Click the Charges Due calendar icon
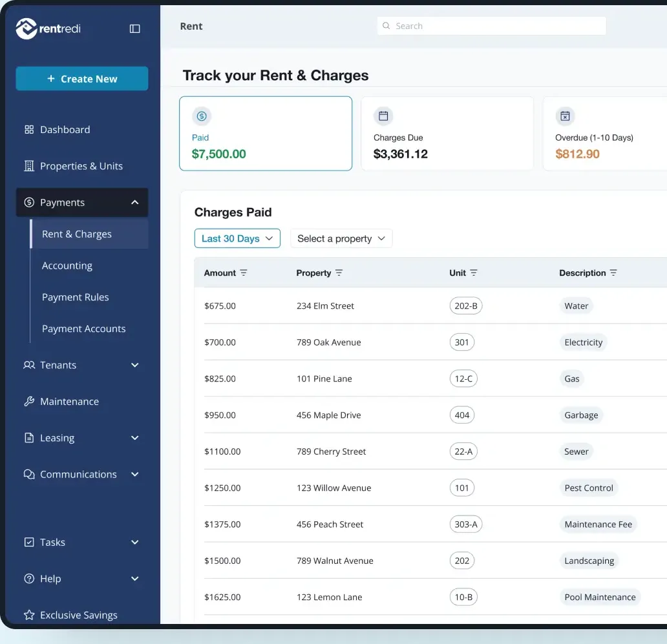The image size is (667, 644). [383, 116]
